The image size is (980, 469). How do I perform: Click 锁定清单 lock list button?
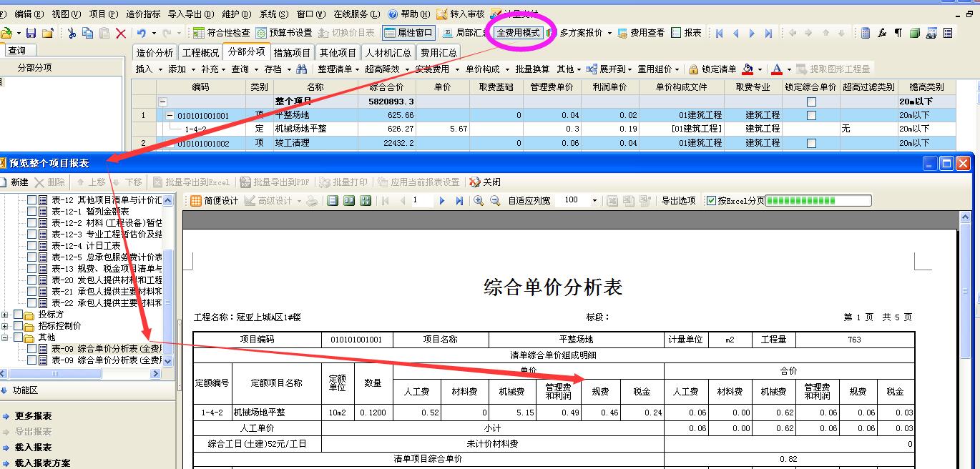[x=712, y=69]
